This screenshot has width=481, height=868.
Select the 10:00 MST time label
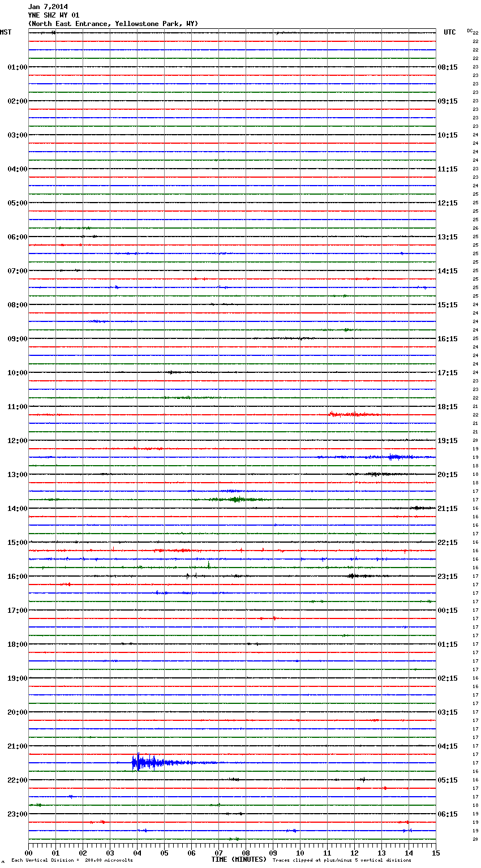coord(18,373)
